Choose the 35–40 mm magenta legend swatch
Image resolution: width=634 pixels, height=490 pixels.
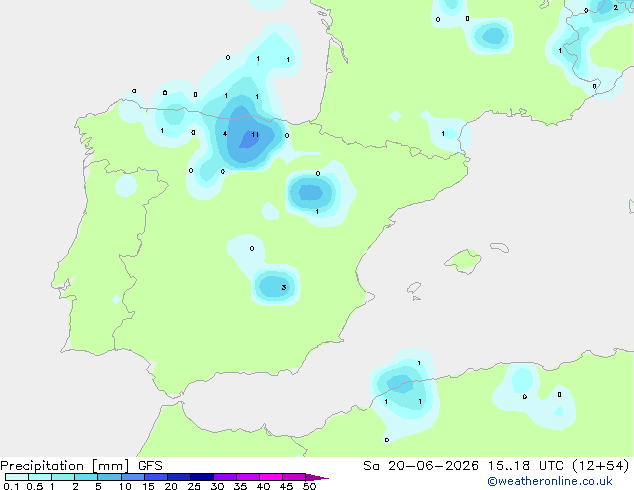click(x=248, y=477)
